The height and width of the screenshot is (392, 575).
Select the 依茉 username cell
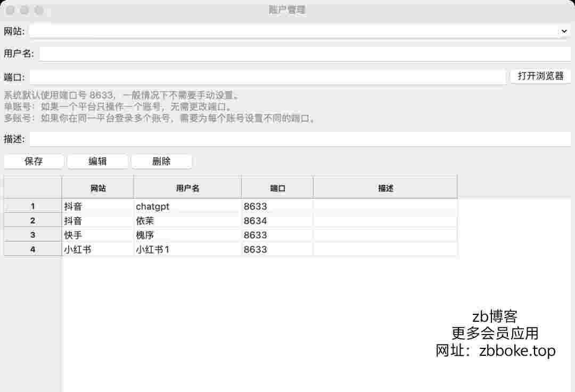(187, 221)
